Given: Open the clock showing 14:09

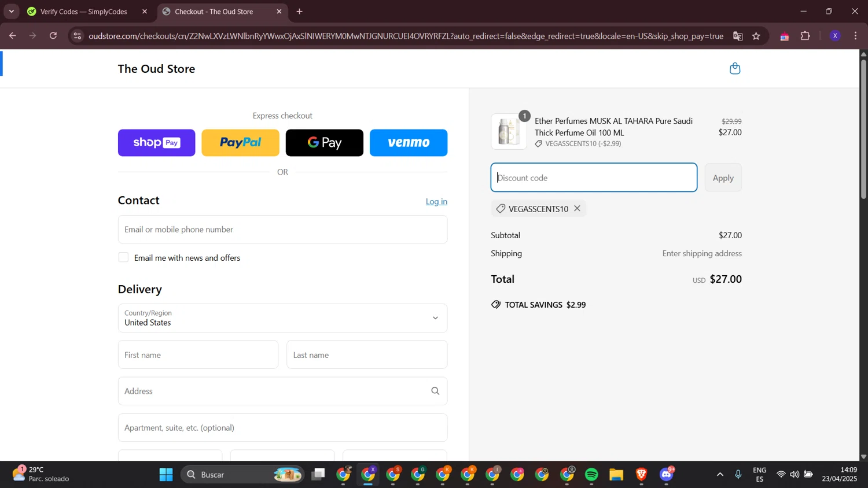Looking at the screenshot, I should [840, 475].
